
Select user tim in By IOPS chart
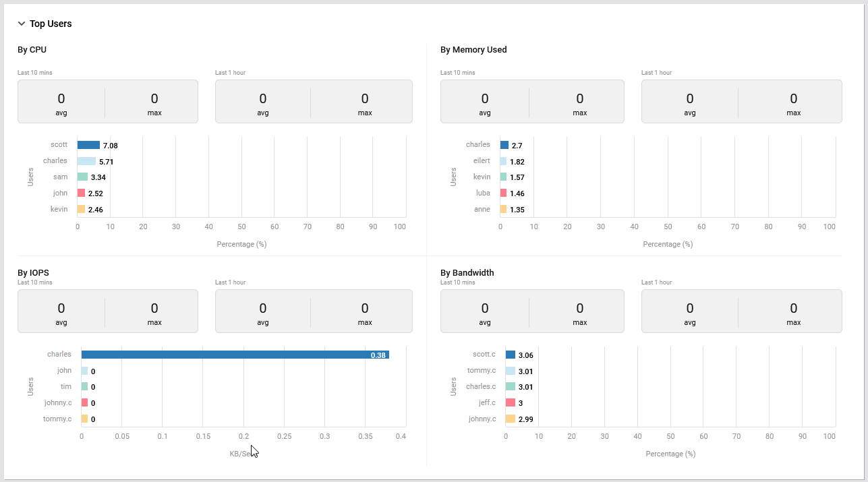pyautogui.click(x=66, y=386)
